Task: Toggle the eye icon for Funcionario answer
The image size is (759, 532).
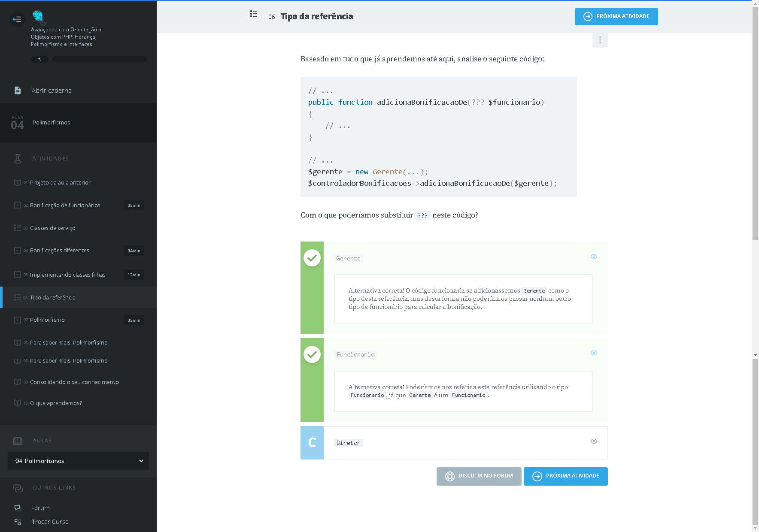Action: pyautogui.click(x=594, y=353)
